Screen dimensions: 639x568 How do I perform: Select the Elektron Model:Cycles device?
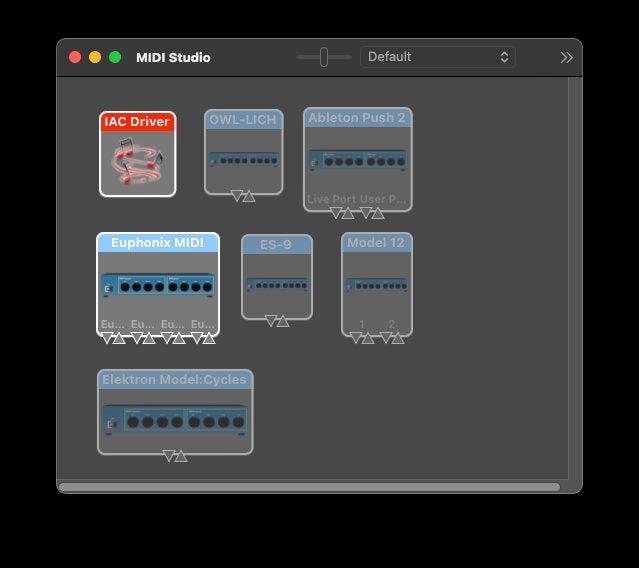pos(175,412)
